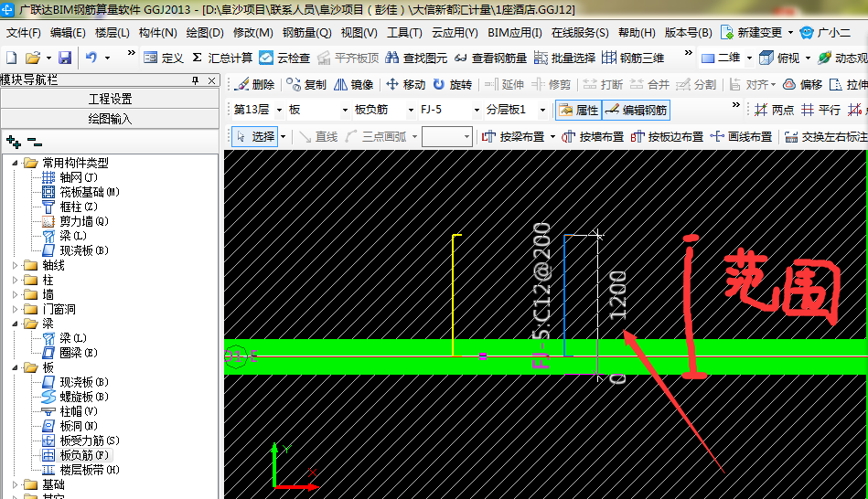This screenshot has height=499, width=868.
Task: Open the 按梁布置 dropdown arrow
Action: tap(552, 137)
